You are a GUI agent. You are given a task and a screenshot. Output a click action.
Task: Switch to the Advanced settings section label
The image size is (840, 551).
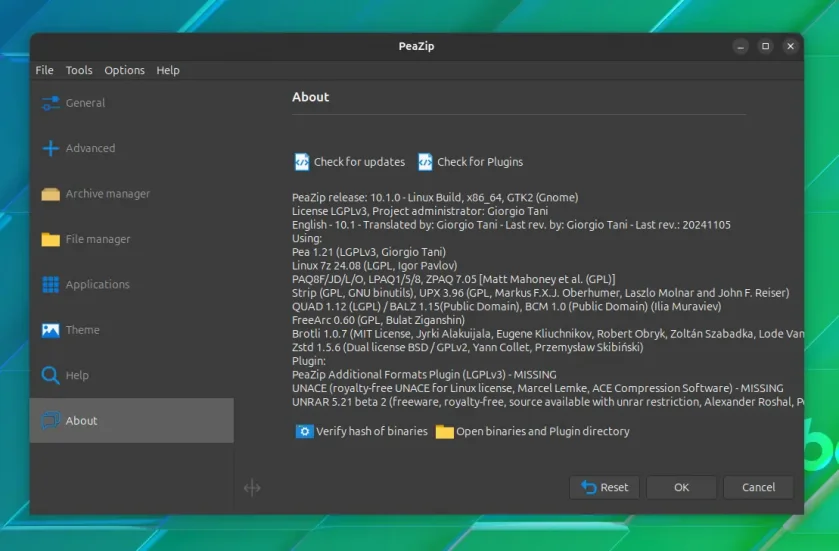tap(90, 148)
